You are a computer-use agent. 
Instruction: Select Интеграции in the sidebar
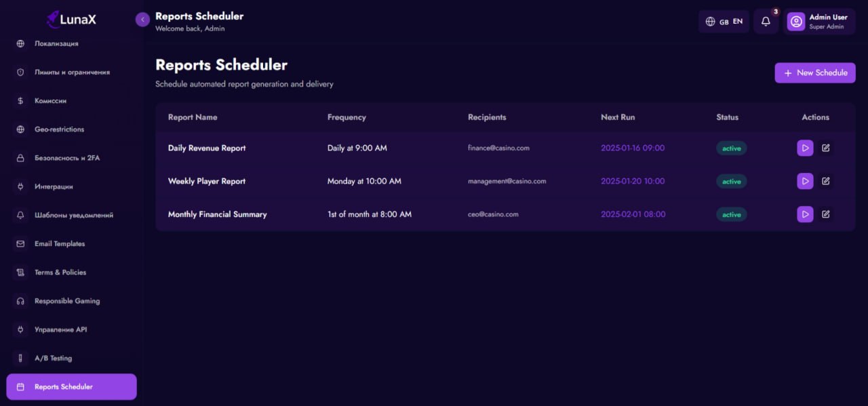coord(71,186)
